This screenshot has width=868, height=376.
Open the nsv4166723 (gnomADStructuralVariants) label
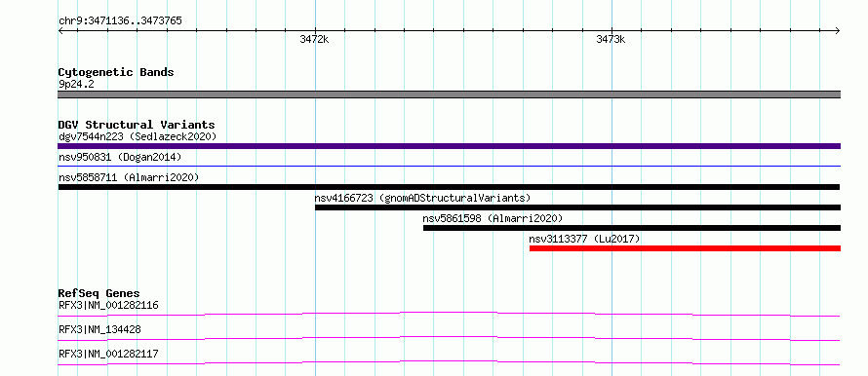click(x=423, y=198)
